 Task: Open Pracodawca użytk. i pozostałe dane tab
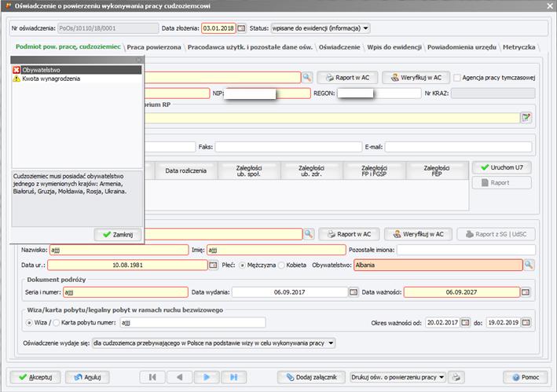[x=250, y=47]
